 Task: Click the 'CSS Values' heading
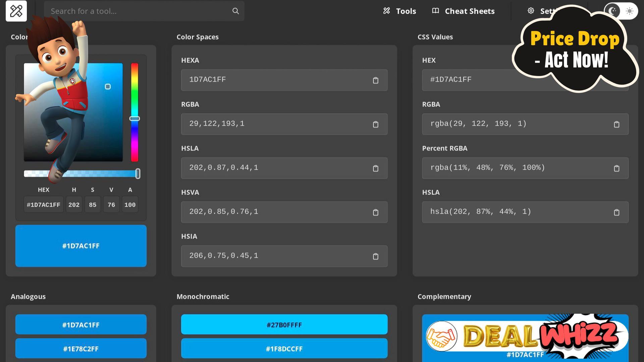pos(435,37)
